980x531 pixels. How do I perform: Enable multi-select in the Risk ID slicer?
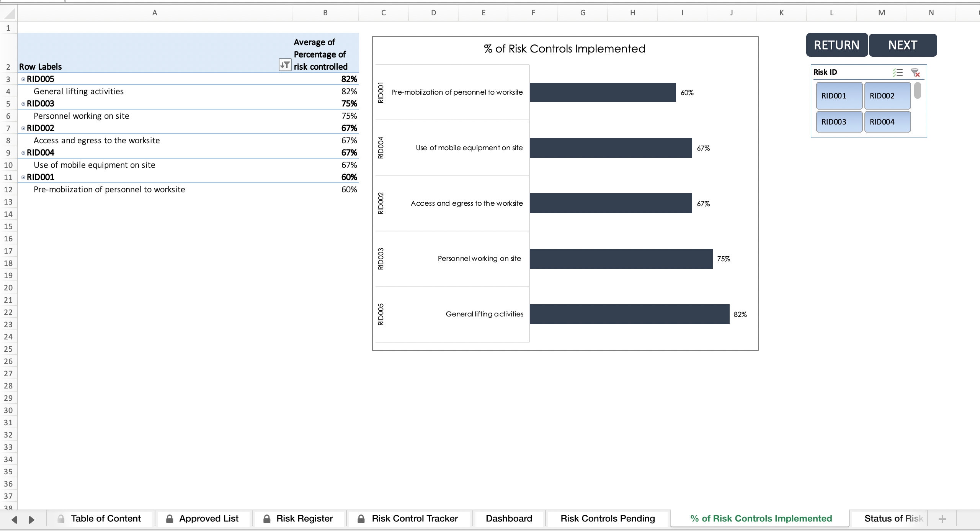click(897, 72)
